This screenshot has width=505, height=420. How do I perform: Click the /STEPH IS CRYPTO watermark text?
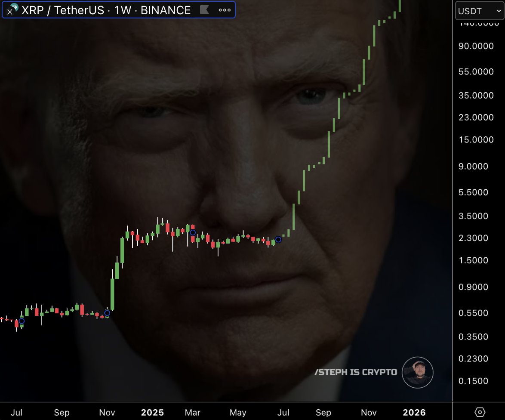[356, 372]
